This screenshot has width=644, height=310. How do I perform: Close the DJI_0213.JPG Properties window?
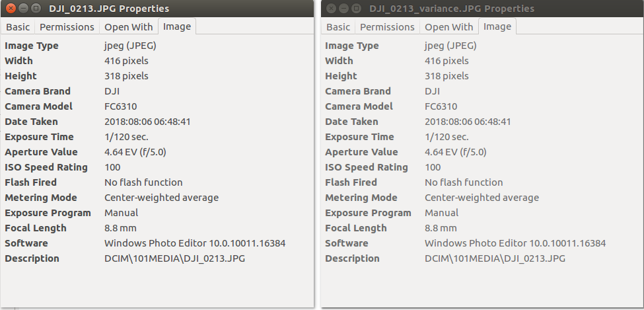click(10, 9)
